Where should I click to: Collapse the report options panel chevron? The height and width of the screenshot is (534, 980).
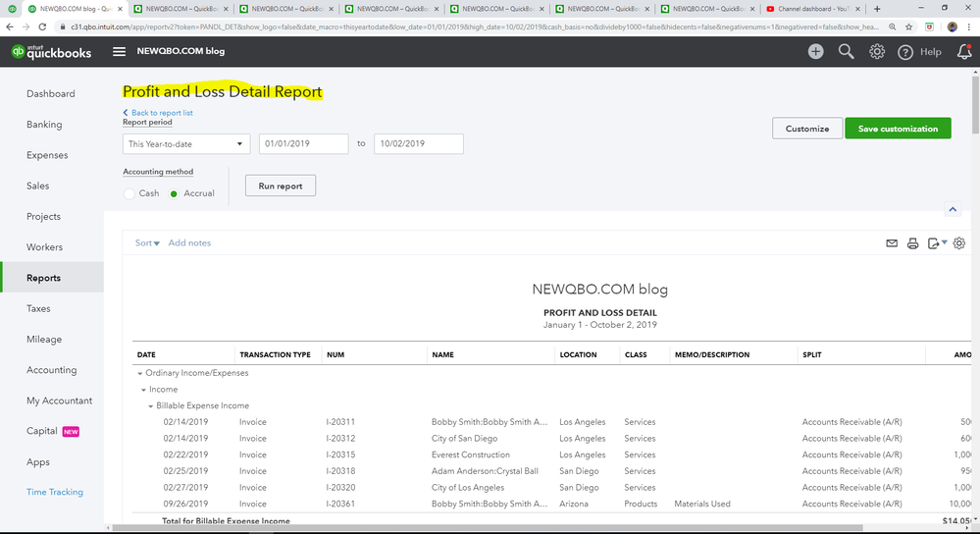pos(953,209)
